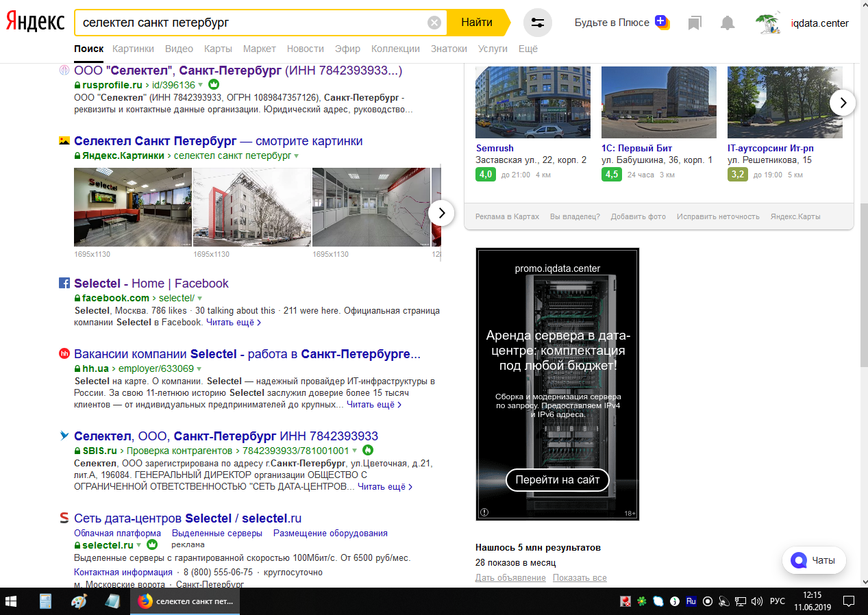
Task: Launch Calculator from the taskbar
Action: (x=46, y=601)
